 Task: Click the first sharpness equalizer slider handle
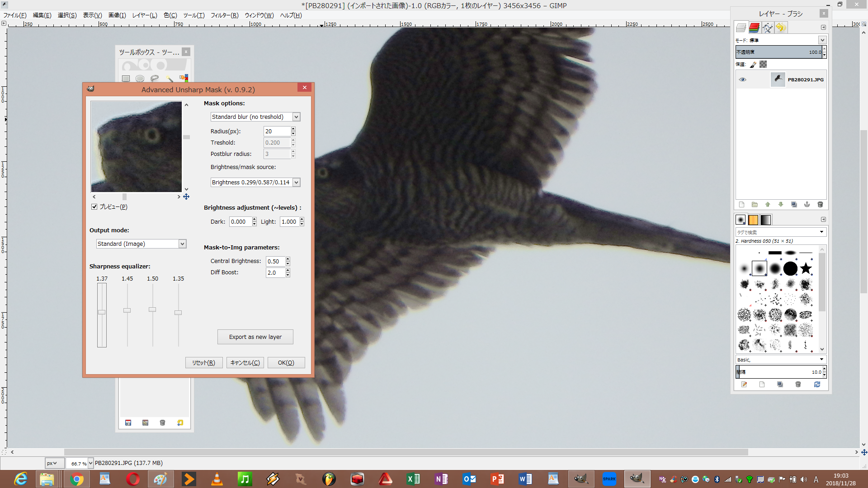102,312
